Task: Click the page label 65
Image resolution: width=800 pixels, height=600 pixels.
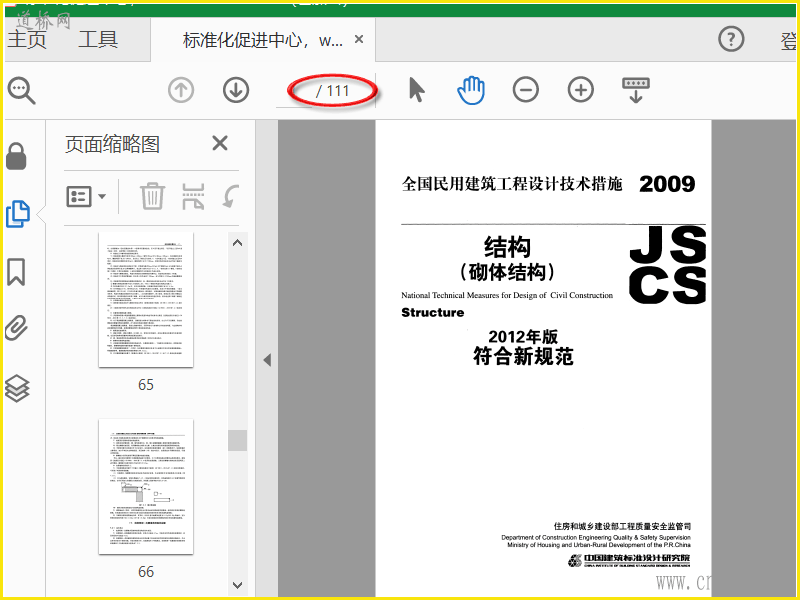Action: 146,385
